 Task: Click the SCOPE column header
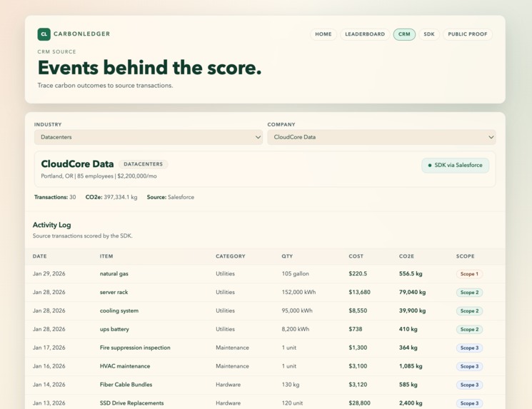coord(465,256)
